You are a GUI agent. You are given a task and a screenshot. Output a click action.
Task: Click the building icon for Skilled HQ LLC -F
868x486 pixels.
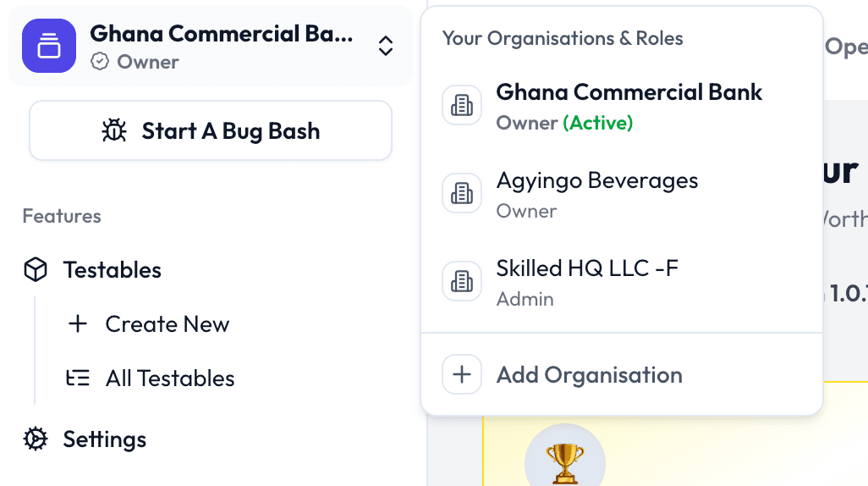coord(462,282)
